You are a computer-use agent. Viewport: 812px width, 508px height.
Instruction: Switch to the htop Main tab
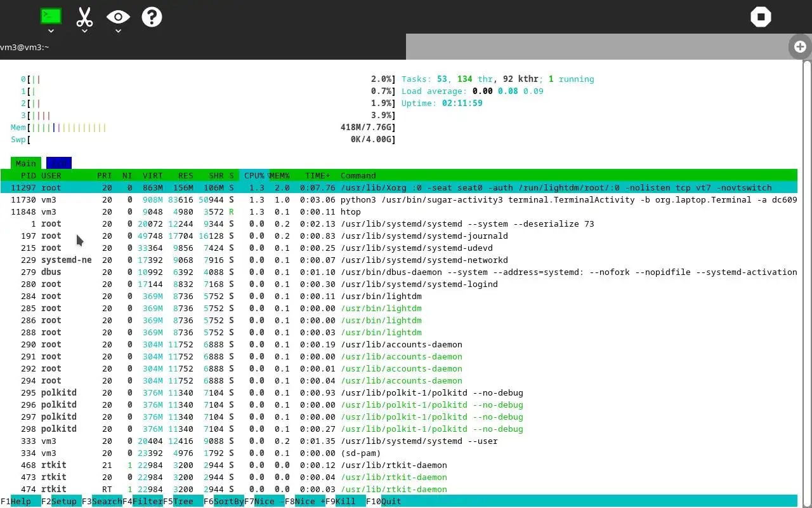click(x=26, y=163)
